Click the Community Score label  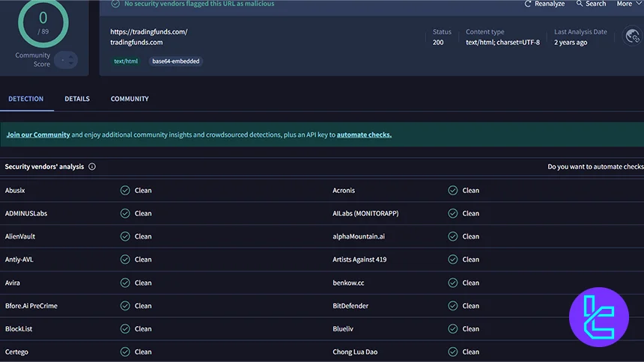(33, 60)
